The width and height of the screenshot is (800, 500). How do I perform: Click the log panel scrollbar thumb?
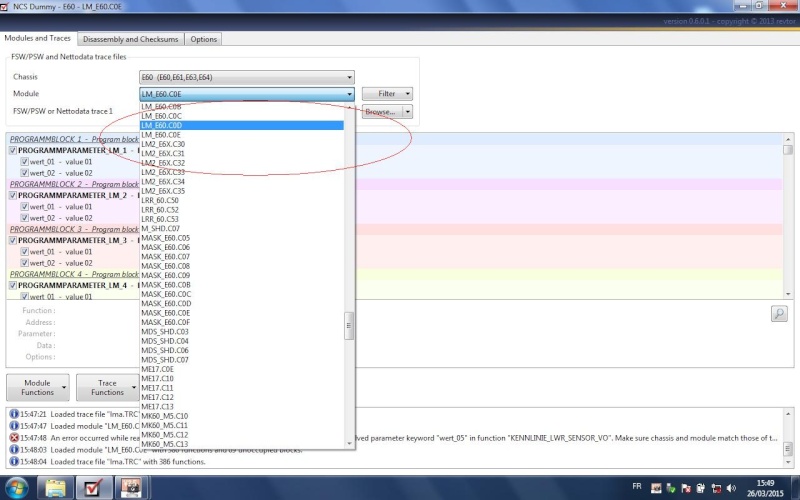[x=788, y=449]
